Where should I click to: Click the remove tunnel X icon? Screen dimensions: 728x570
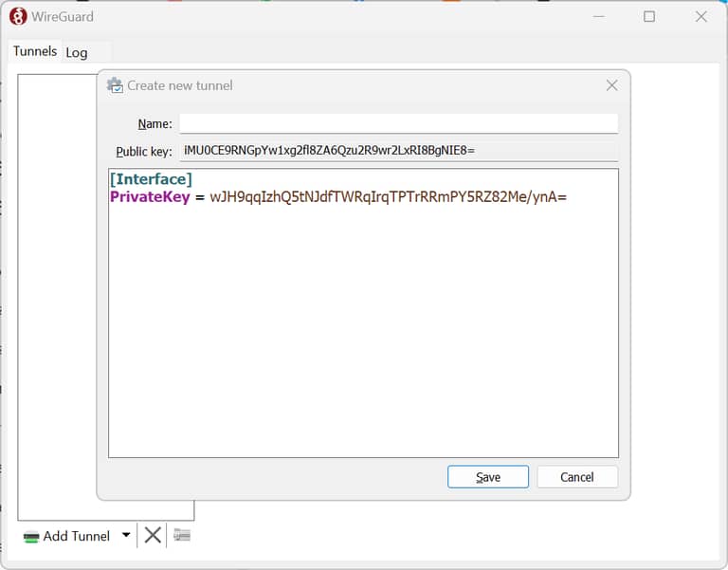pyautogui.click(x=153, y=535)
